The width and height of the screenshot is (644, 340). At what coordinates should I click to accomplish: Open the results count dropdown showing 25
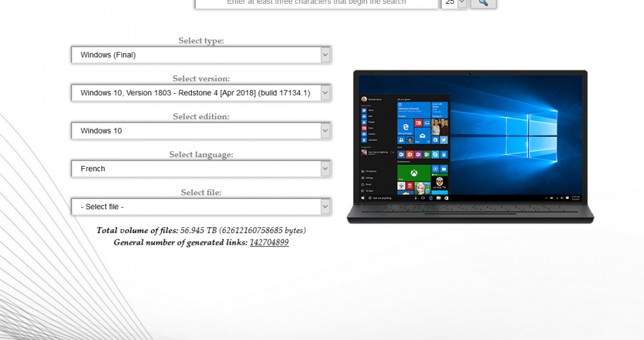pos(454,3)
